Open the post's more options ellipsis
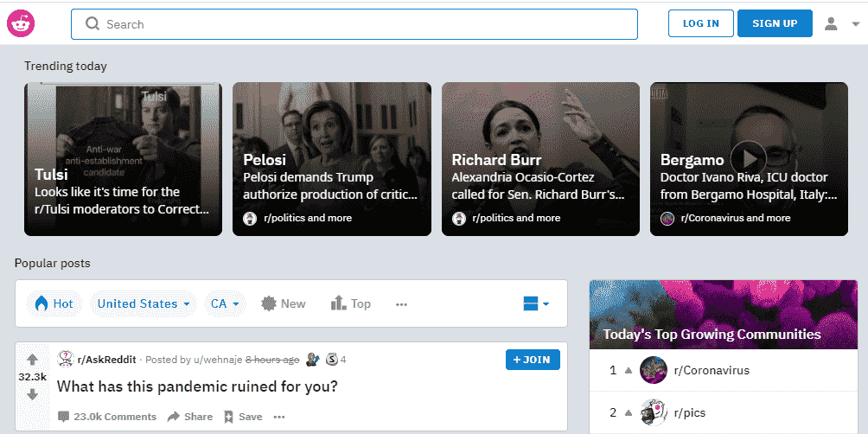This screenshot has width=868, height=434. click(x=279, y=417)
